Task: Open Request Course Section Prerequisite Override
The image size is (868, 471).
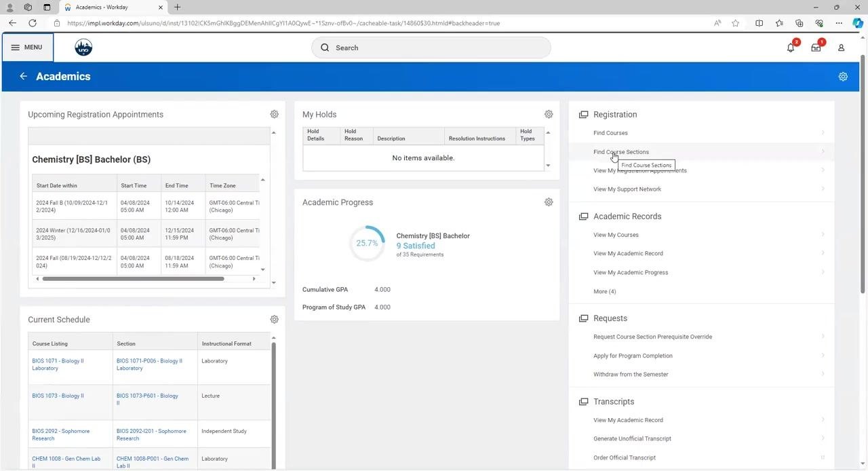Action: 652,337
